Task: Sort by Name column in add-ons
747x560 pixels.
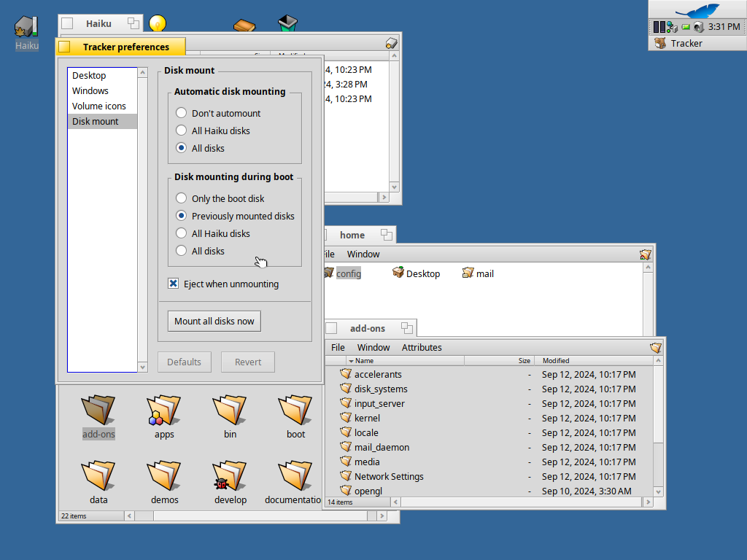Action: (405, 360)
